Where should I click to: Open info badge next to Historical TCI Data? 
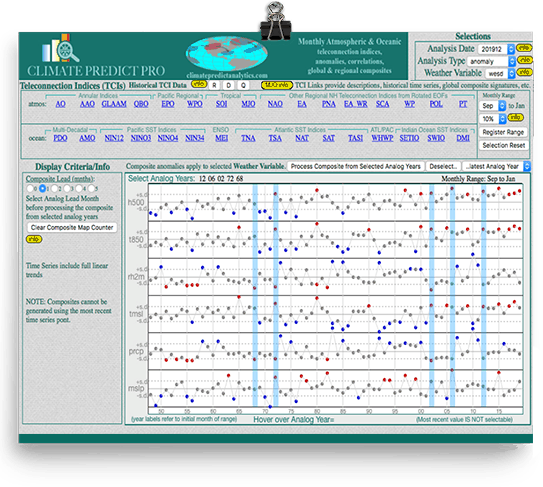199,84
